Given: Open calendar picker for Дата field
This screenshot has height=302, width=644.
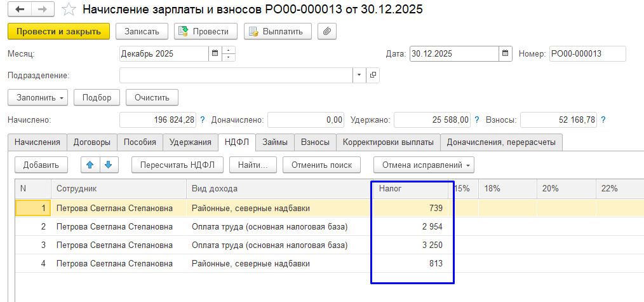Looking at the screenshot, I should 505,54.
